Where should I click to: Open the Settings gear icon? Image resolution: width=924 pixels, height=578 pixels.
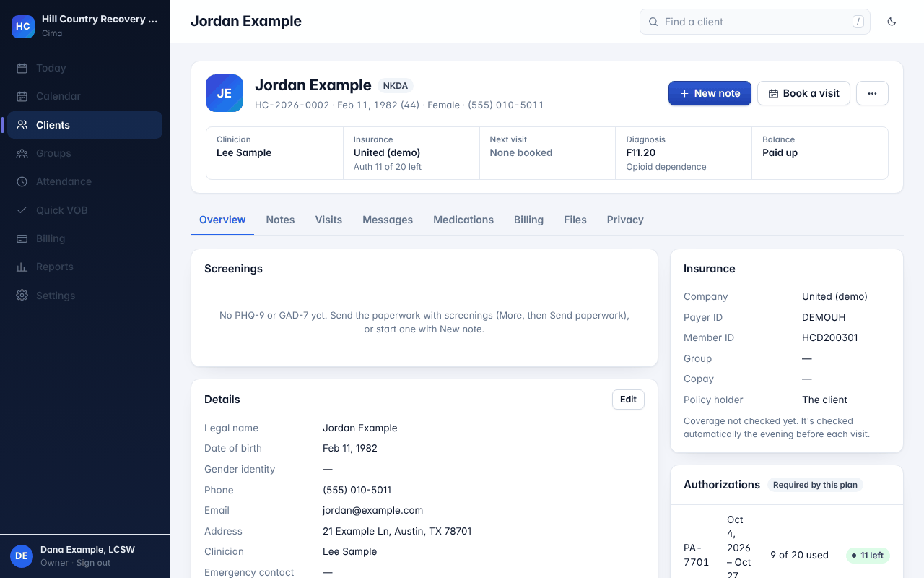click(22, 296)
